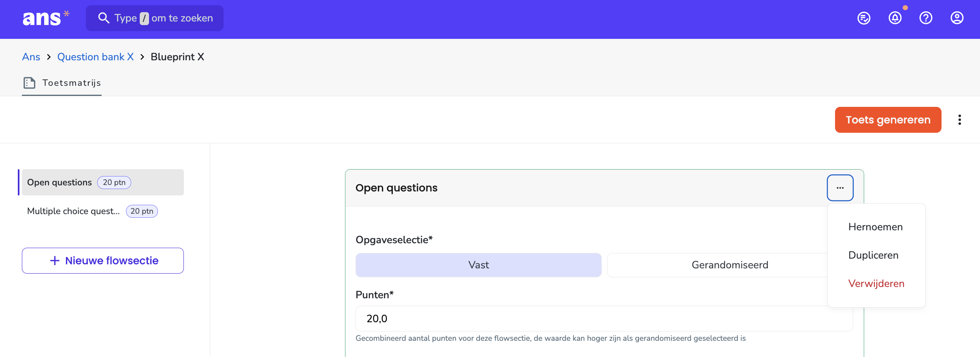Open notifications bell icon
This screenshot has height=357, width=980.
pos(895,18)
